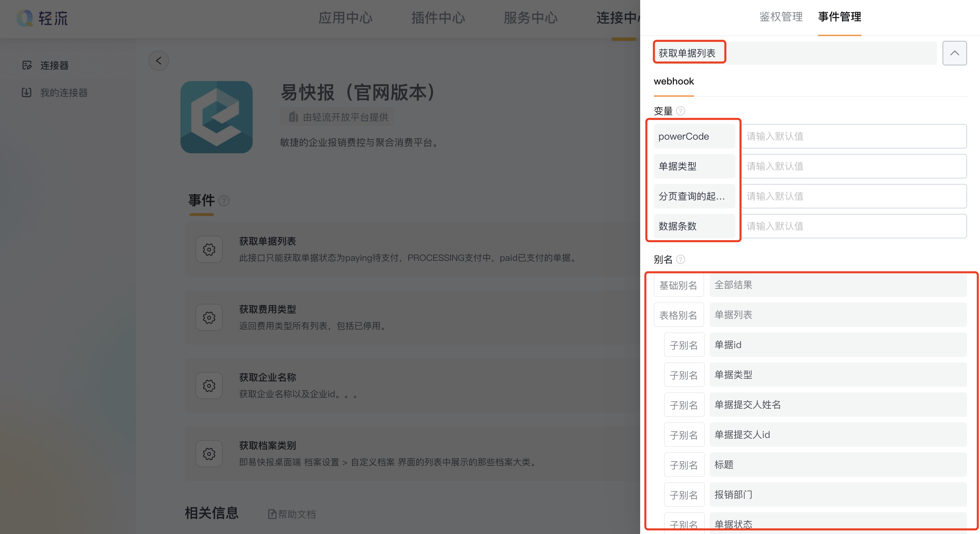Screen dimensions: 980x534
Task: Open the 获取档案类别 event card
Action: point(412,454)
